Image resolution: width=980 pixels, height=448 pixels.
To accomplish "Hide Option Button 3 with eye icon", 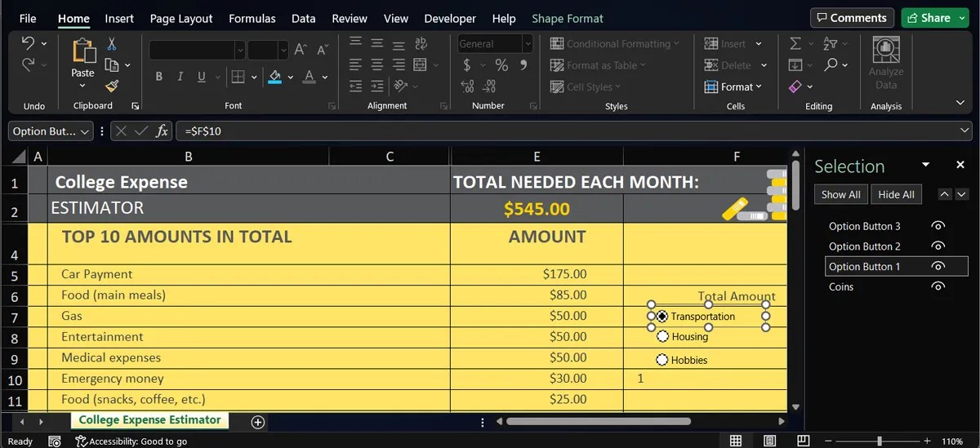I will click(938, 226).
